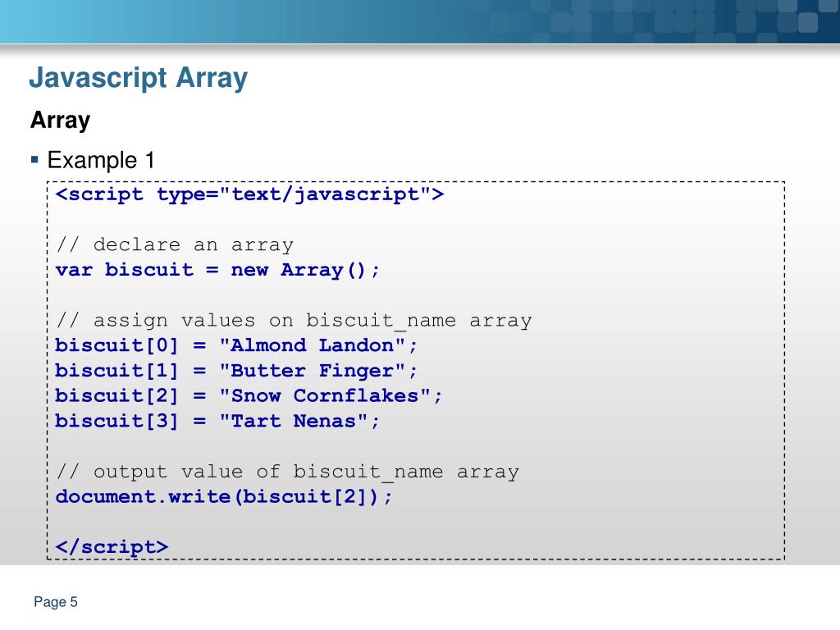
Task: Click the "var biscuit = new Array();" line
Action: [x=217, y=270]
